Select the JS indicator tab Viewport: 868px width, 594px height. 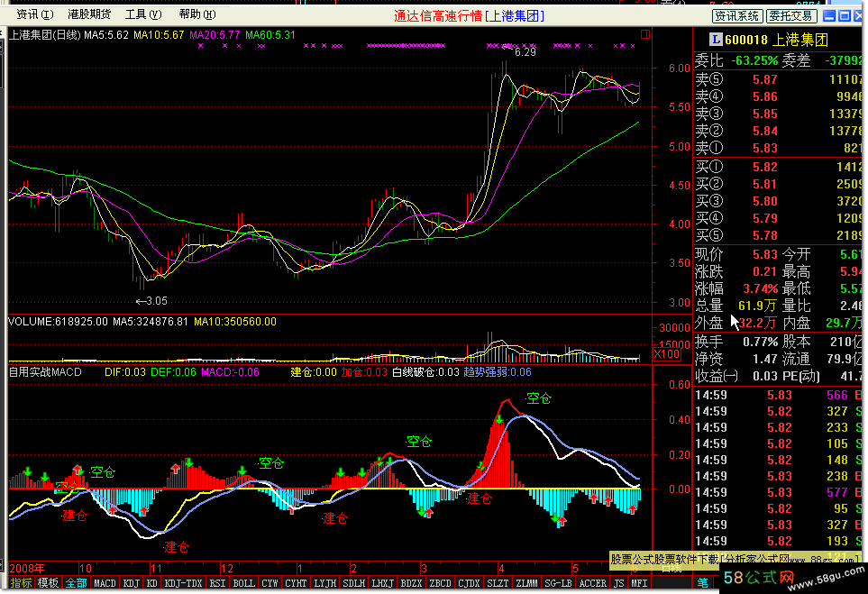pyautogui.click(x=619, y=583)
